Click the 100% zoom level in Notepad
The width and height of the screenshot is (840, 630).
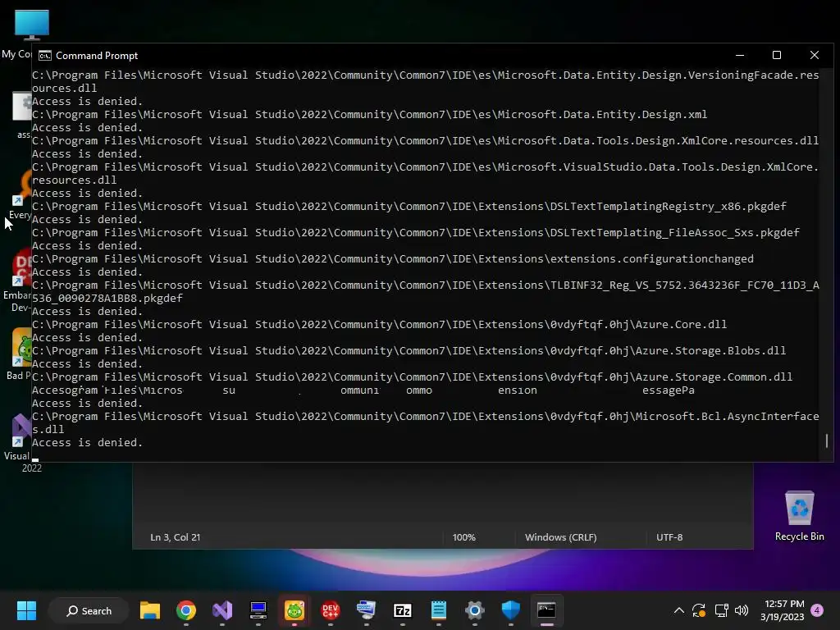[x=464, y=536]
